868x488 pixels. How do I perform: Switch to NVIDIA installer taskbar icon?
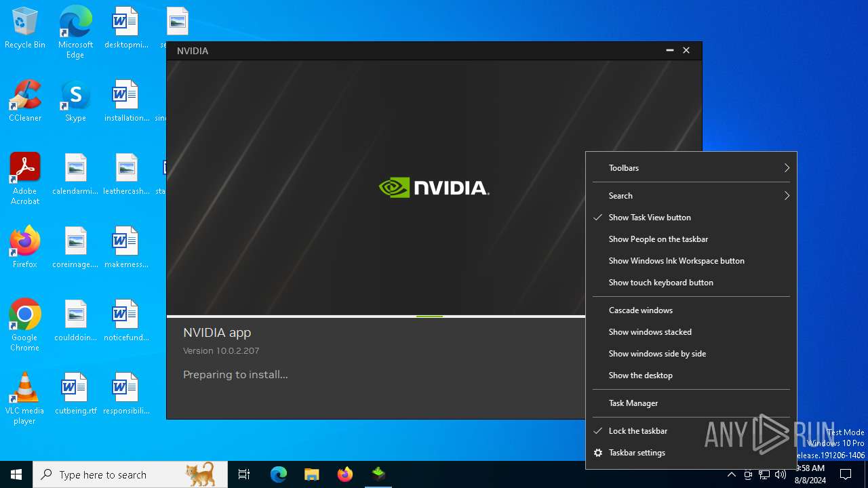click(x=378, y=474)
